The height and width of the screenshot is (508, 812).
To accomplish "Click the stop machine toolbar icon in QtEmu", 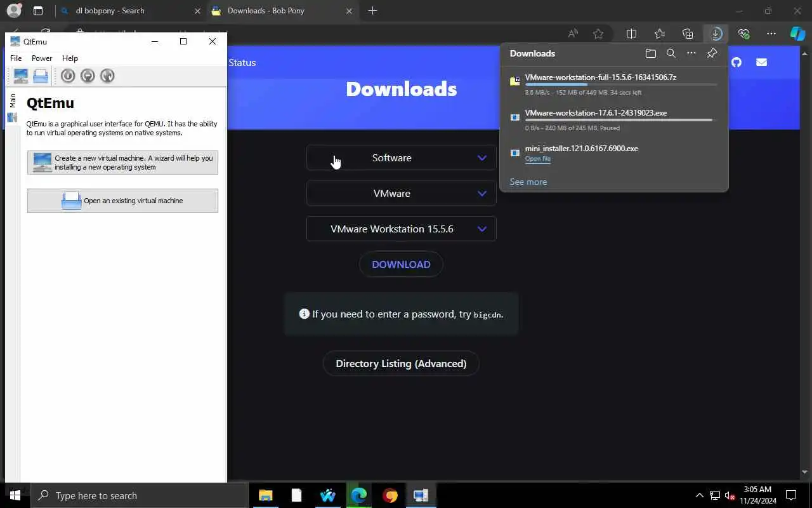I will click(88, 76).
